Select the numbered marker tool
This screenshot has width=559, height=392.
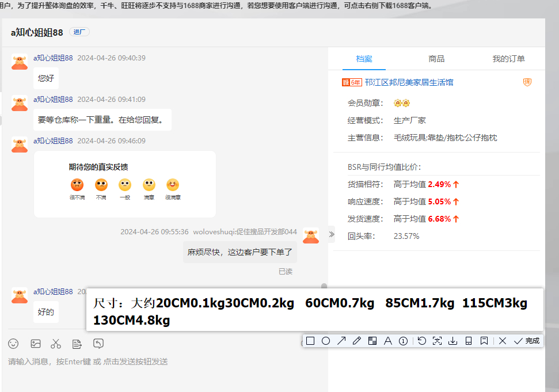[403, 341]
